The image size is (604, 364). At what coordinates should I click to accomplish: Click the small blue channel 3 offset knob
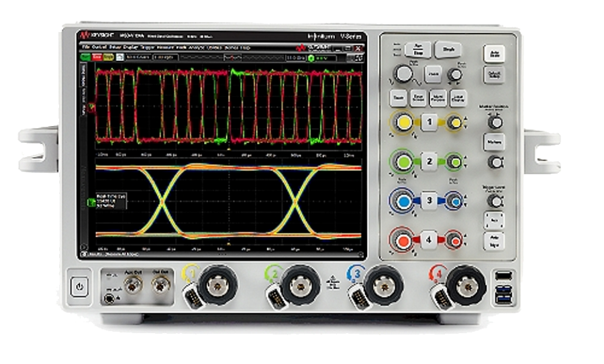tap(454, 201)
